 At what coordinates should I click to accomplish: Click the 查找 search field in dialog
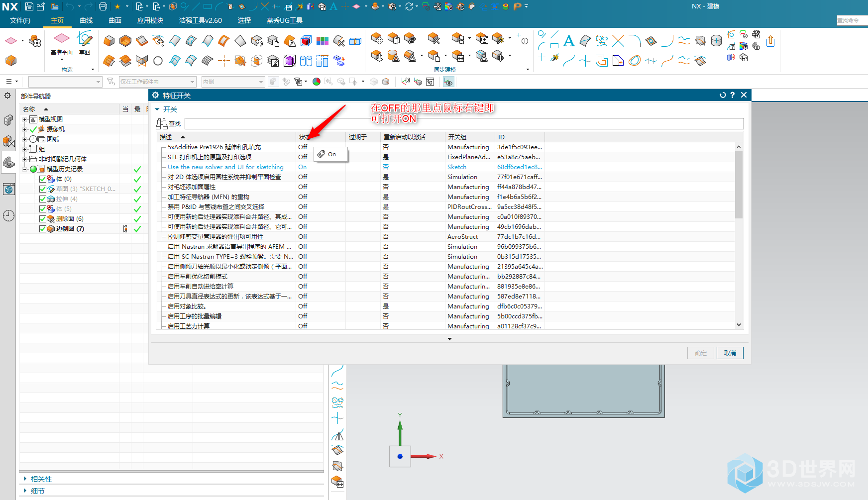pos(464,124)
